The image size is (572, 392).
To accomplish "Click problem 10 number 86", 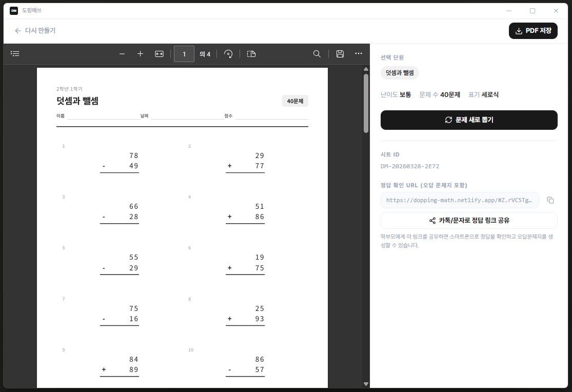I will (260, 359).
